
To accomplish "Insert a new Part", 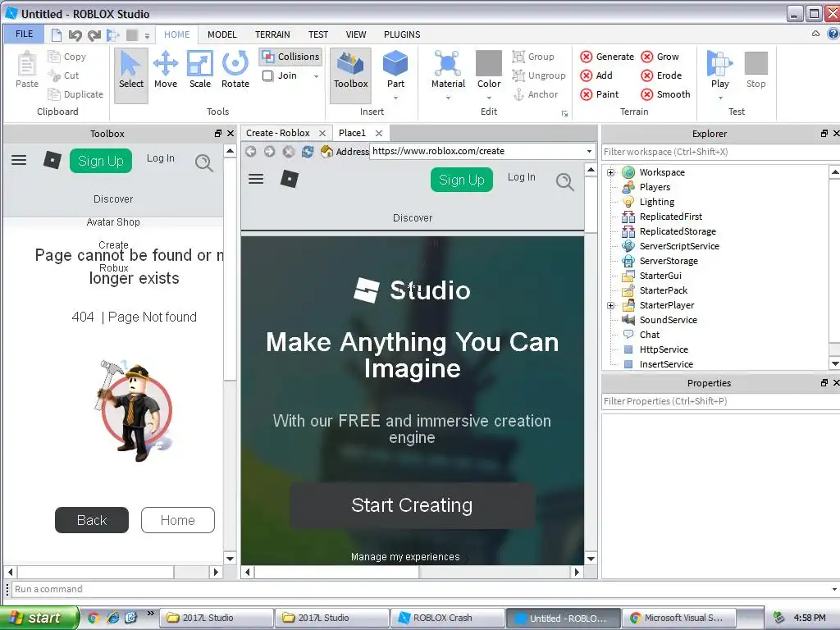I will [x=395, y=70].
